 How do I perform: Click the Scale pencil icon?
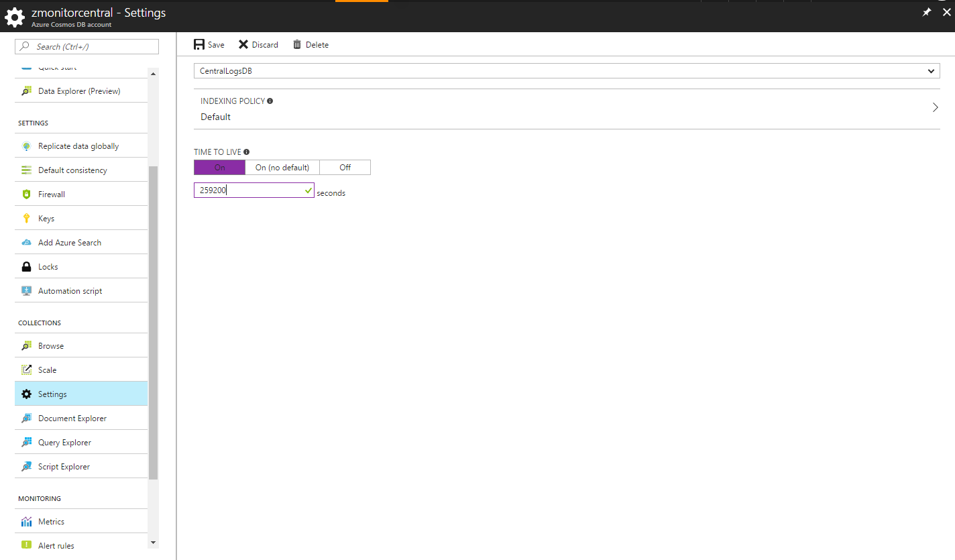click(x=27, y=370)
